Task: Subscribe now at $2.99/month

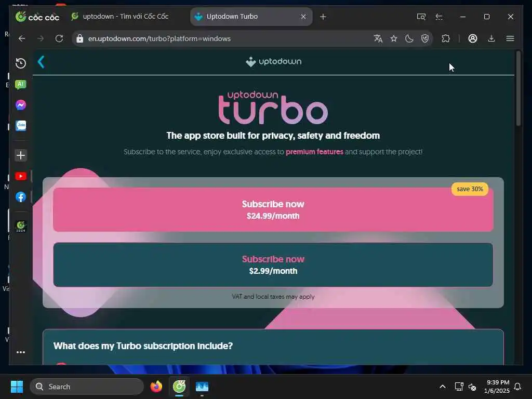Action: [x=273, y=264]
